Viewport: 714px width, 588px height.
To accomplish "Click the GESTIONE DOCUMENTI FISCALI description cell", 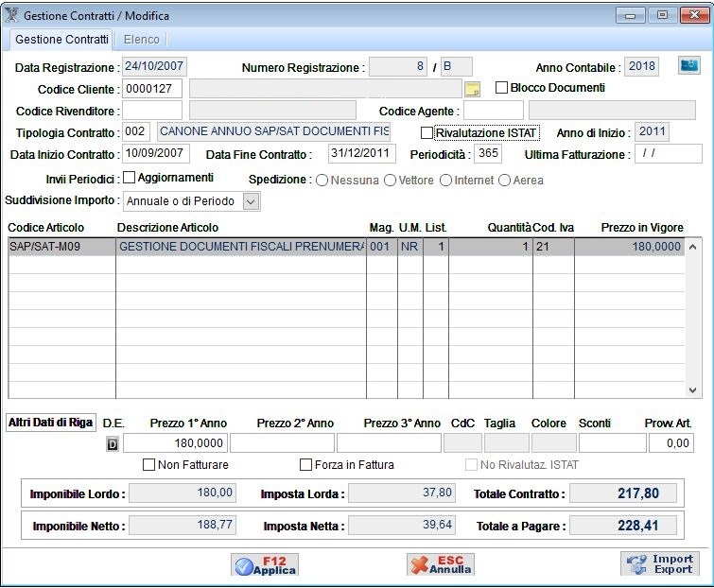I will point(241,247).
